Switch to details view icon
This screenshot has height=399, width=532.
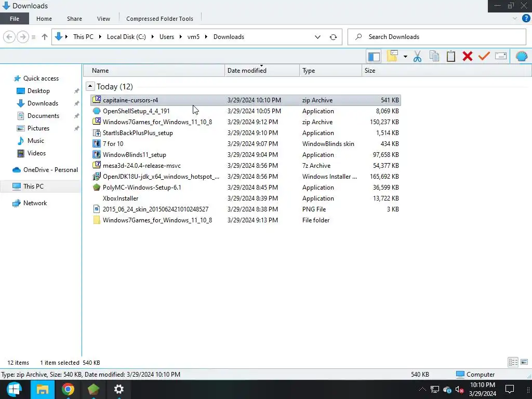(x=513, y=362)
